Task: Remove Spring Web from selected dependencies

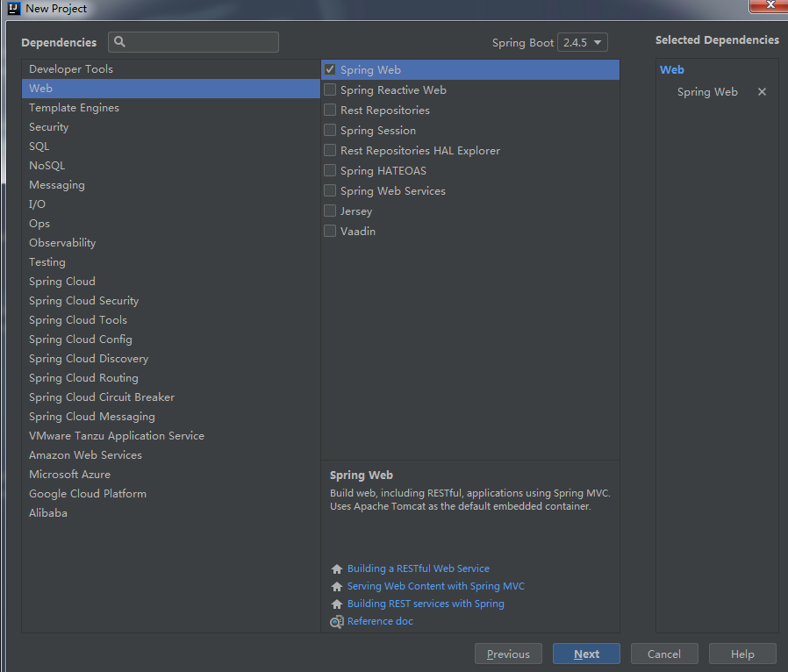Action: click(x=762, y=92)
